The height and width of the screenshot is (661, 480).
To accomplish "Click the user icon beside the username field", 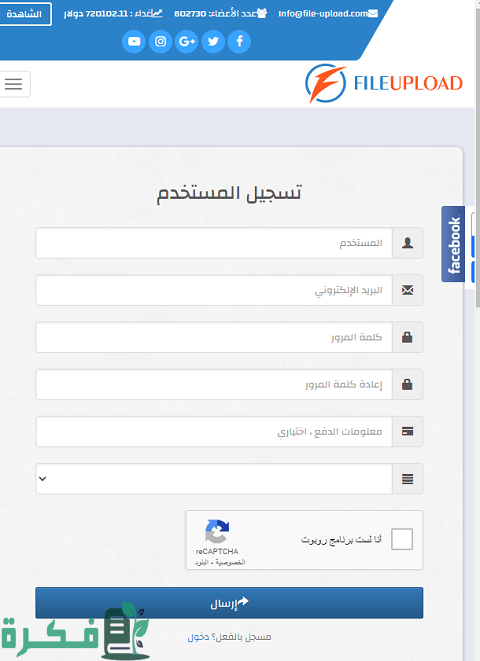I will pyautogui.click(x=408, y=243).
